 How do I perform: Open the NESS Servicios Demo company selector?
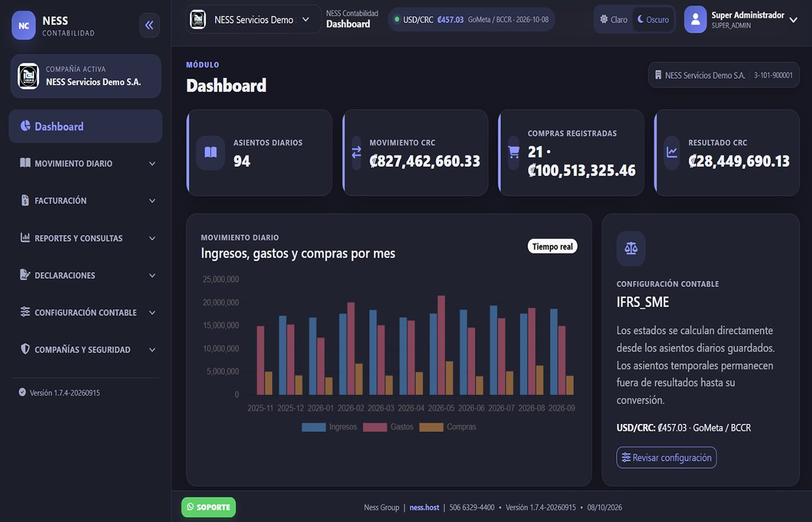tap(253, 20)
